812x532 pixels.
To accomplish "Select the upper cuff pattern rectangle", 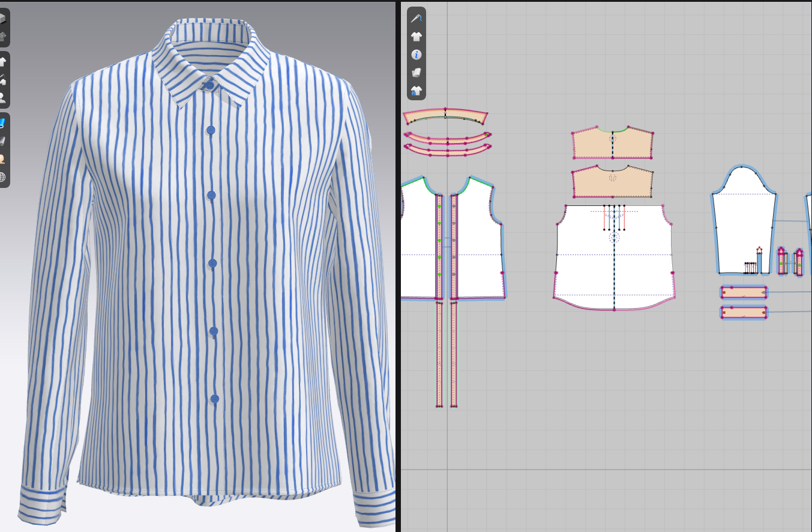I will 744,292.
